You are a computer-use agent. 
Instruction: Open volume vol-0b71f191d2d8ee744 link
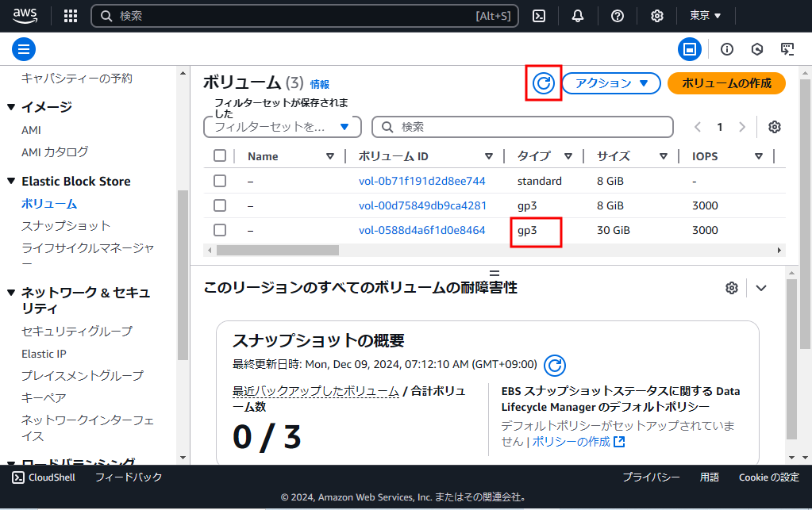point(422,181)
